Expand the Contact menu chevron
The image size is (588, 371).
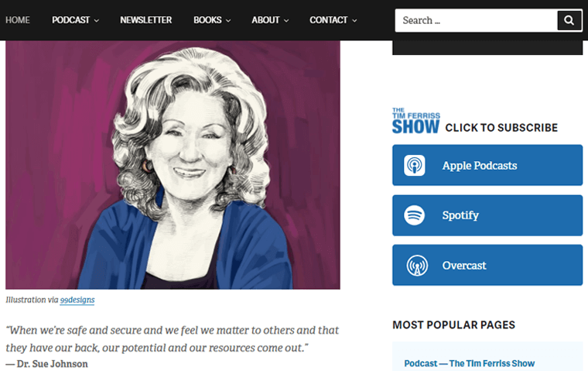coord(354,21)
